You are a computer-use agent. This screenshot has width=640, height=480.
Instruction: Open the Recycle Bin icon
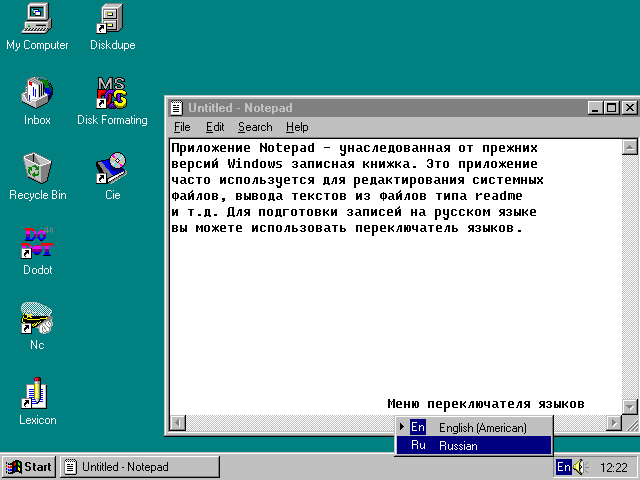pos(37,168)
